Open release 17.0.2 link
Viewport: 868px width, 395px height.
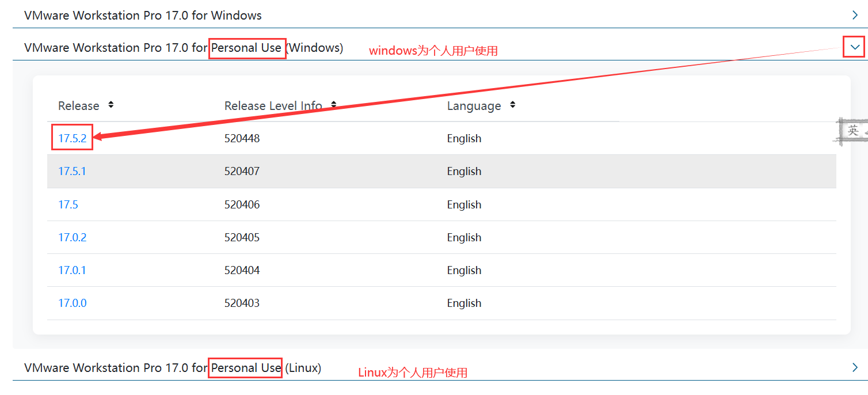coord(72,237)
